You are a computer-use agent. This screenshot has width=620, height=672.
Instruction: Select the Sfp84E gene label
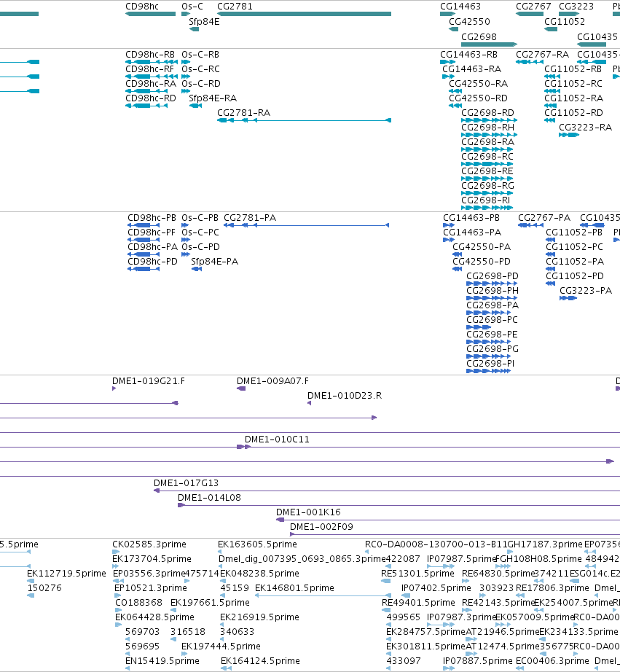(x=204, y=21)
